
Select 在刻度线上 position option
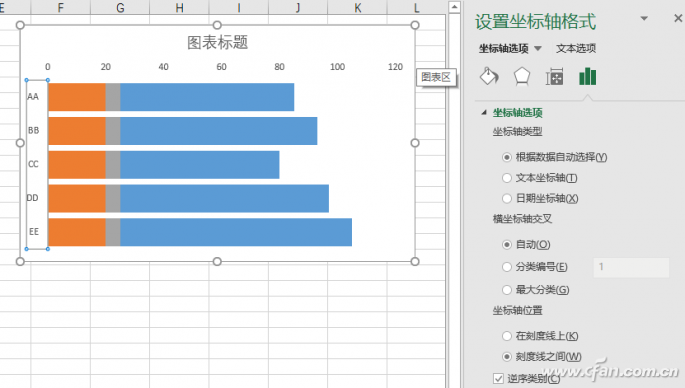pos(507,336)
